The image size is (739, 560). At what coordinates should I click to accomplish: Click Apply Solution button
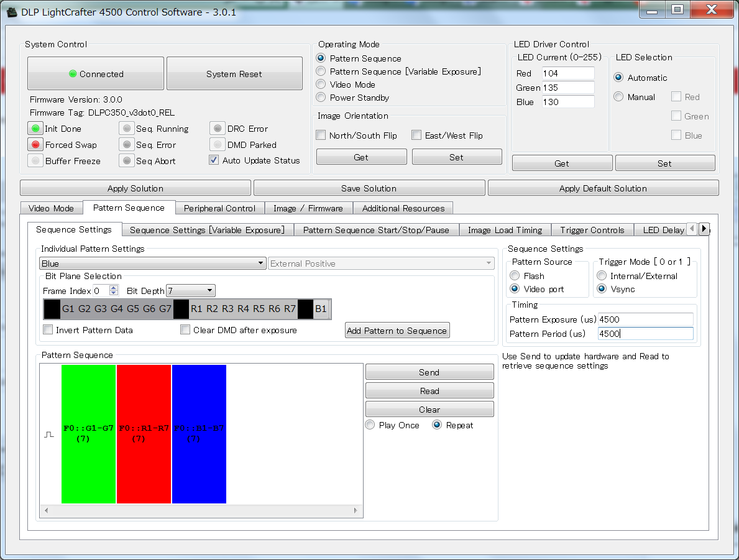(x=135, y=188)
